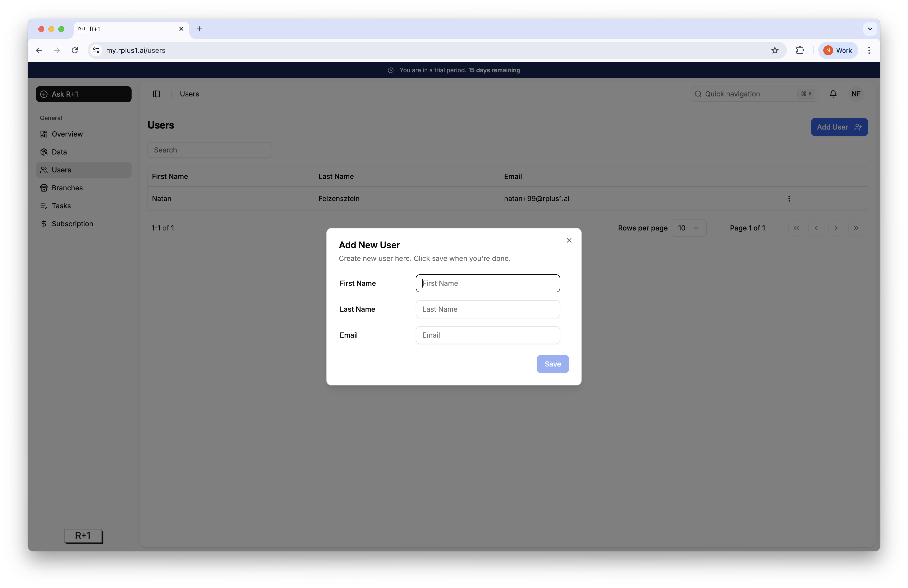Open Rows per page dropdown
The width and height of the screenshot is (908, 588).
click(689, 228)
